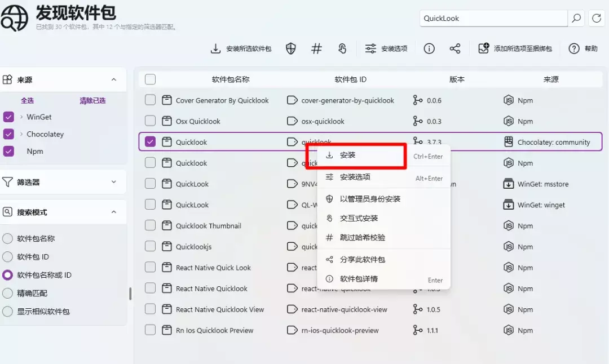Choose 分享此软件包 context menu item
The width and height of the screenshot is (609, 364).
pyautogui.click(x=384, y=259)
